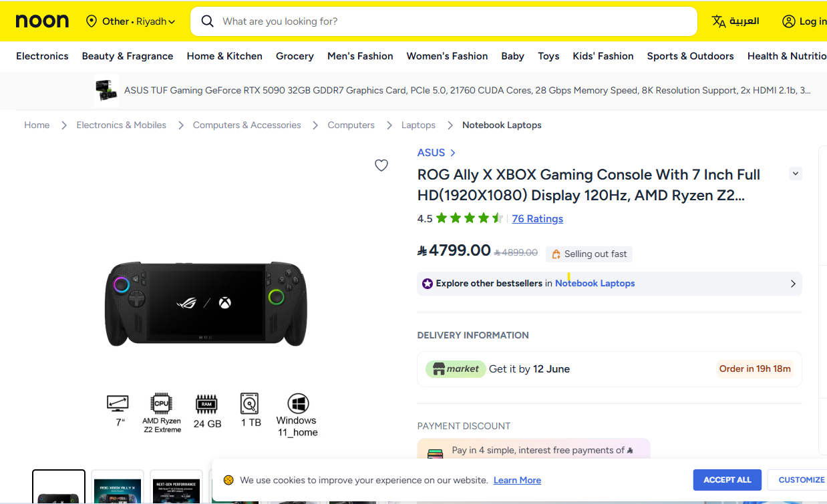Open the ASUS TUF Gaming GeForce RTX 5090 listing
Screen dimensions: 827x504
coord(468,90)
